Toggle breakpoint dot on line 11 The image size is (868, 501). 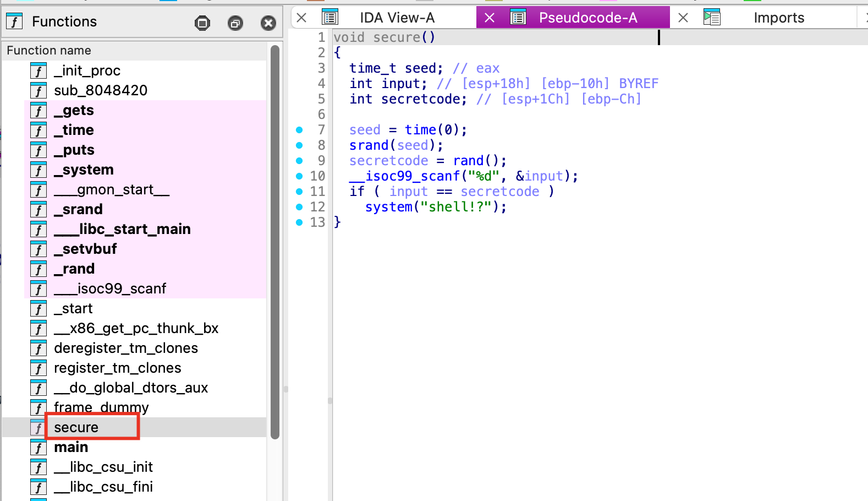point(299,192)
